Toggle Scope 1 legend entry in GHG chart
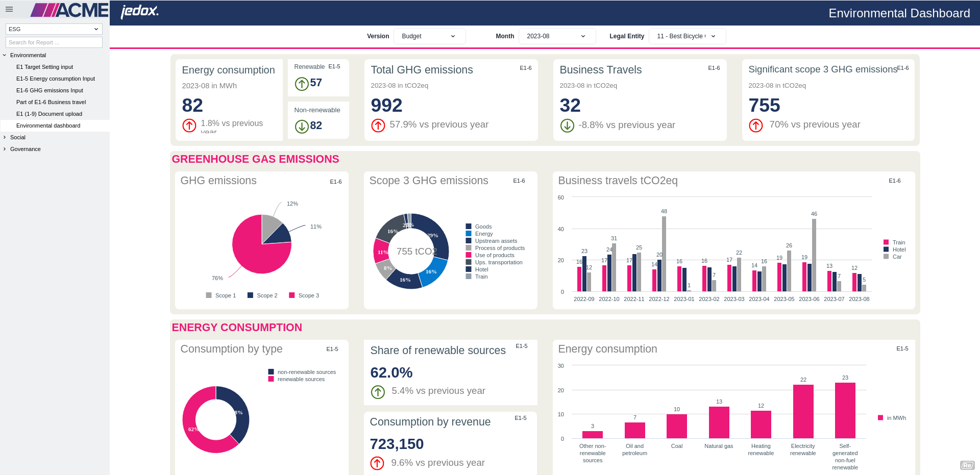This screenshot has height=475, width=980. pos(220,295)
